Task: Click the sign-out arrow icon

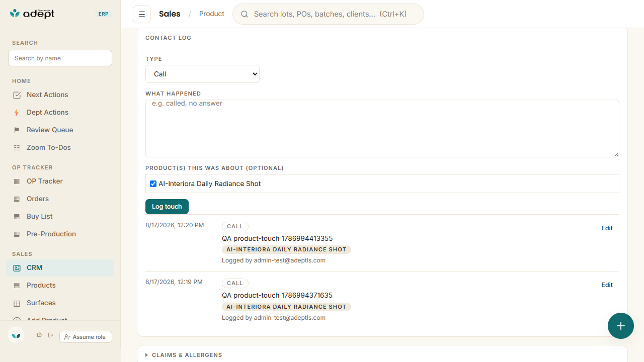Action: pos(51,335)
